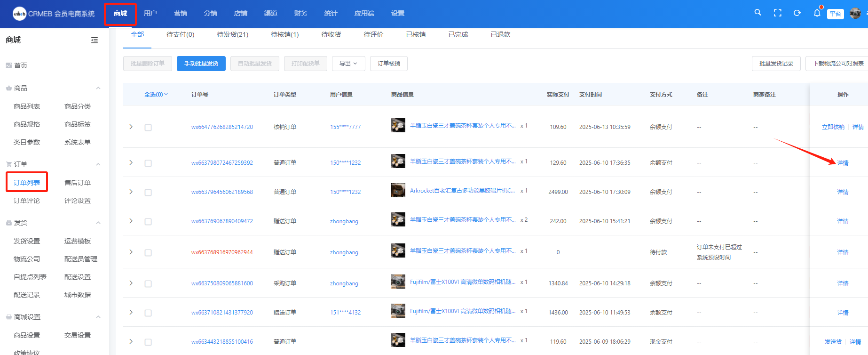This screenshot has height=355, width=868.
Task: Tick the checkbox for order wx663750809065881600
Action: (148, 284)
